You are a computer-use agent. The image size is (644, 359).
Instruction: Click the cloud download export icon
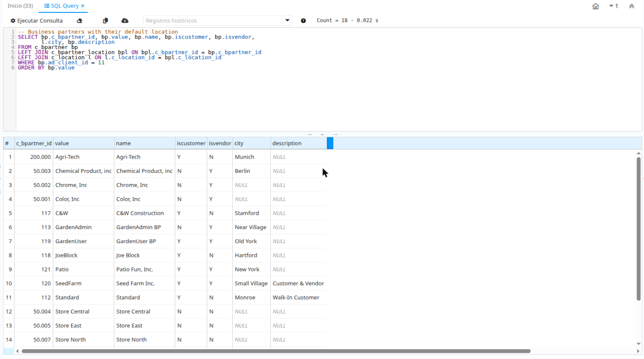pyautogui.click(x=125, y=21)
